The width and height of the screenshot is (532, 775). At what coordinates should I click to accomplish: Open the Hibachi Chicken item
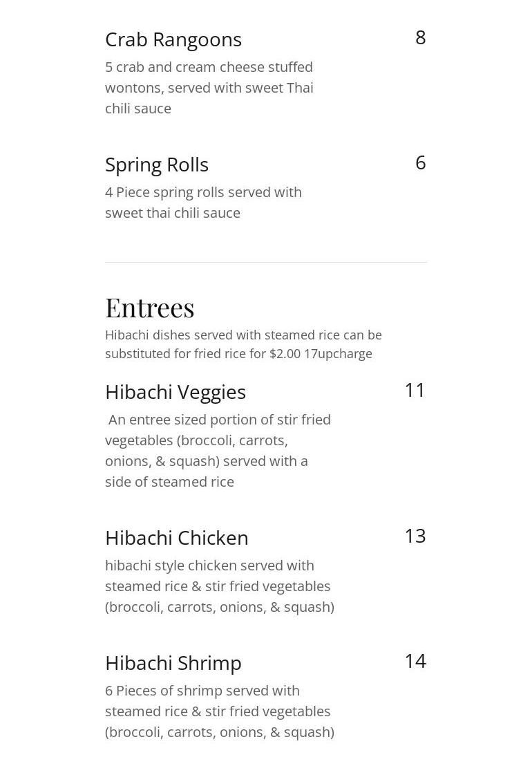(x=176, y=538)
